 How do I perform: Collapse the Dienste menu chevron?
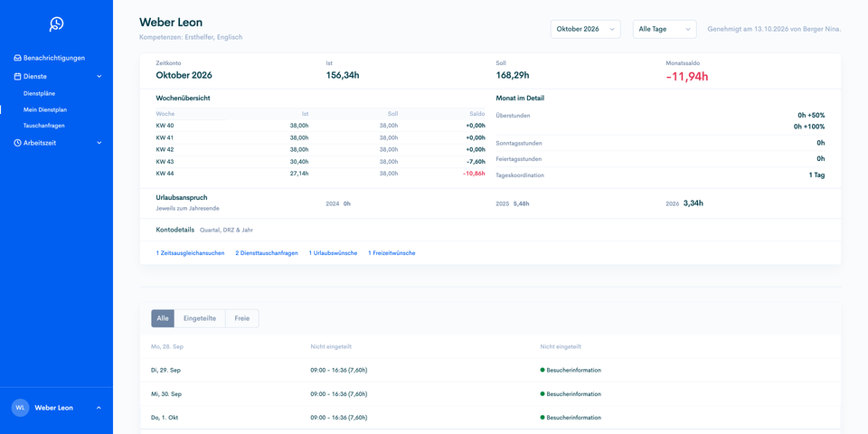(99, 76)
